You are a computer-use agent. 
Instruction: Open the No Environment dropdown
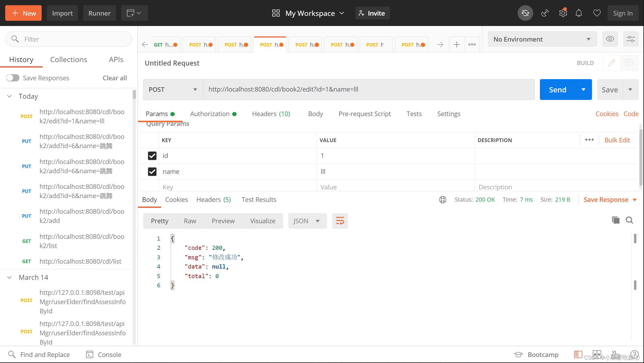click(542, 39)
